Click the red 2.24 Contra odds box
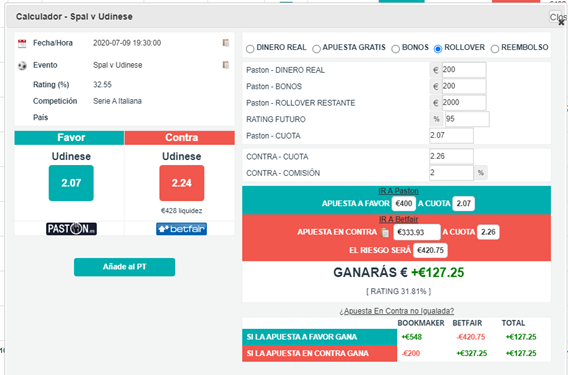The height and width of the screenshot is (375, 568). 181,183
